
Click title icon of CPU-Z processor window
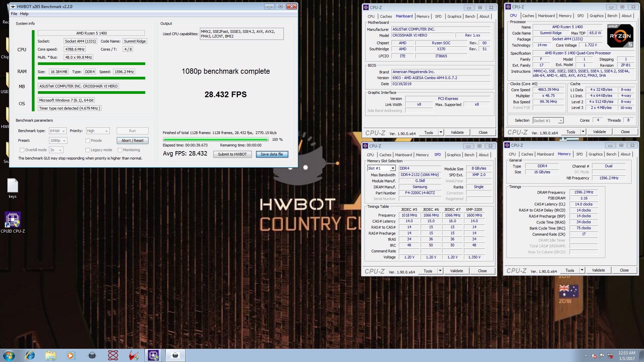pyautogui.click(x=508, y=7)
